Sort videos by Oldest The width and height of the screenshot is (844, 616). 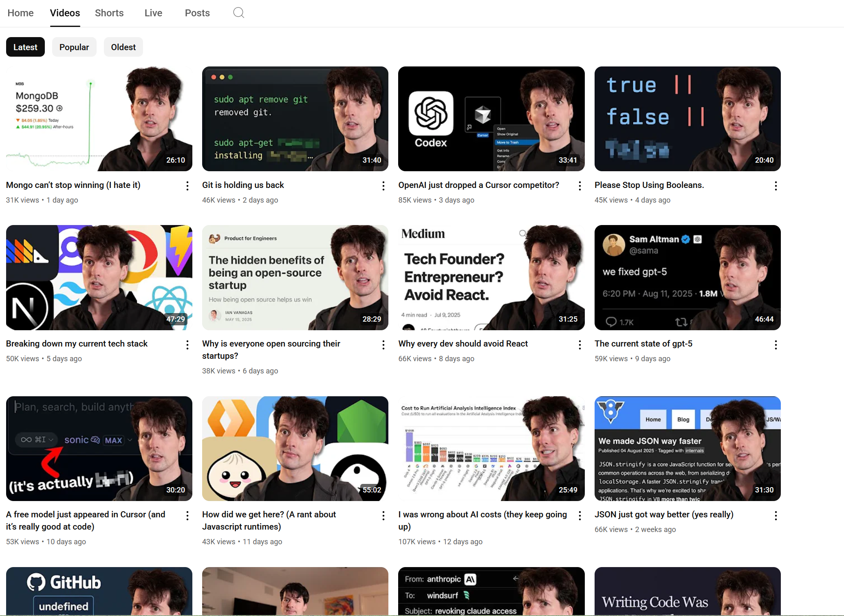coord(123,47)
